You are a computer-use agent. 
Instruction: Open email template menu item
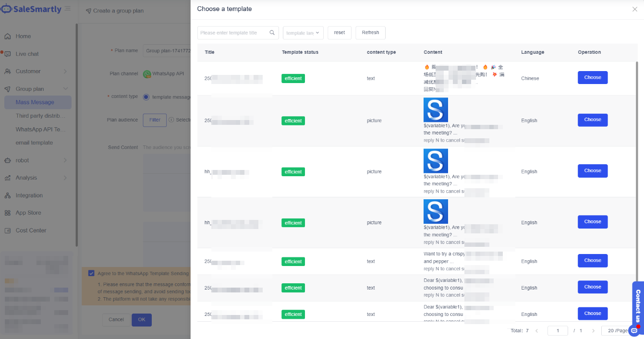click(34, 143)
